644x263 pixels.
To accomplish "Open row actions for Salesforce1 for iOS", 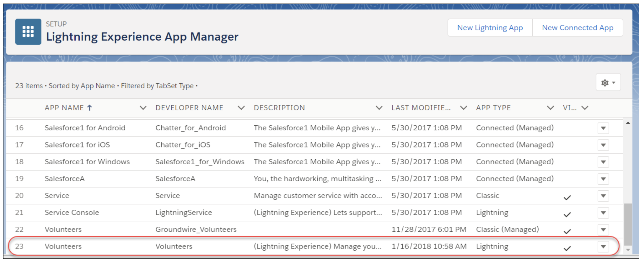I will point(603,145).
